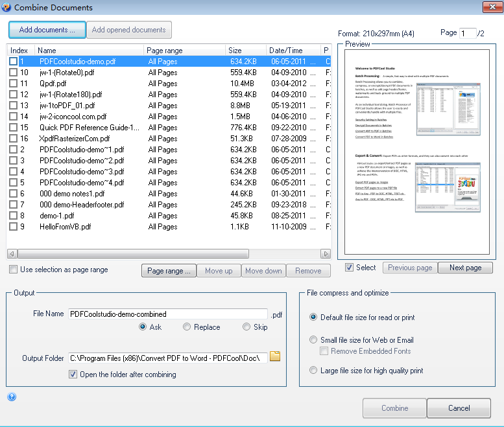
Task: Click Add opened documents button
Action: 129,30
